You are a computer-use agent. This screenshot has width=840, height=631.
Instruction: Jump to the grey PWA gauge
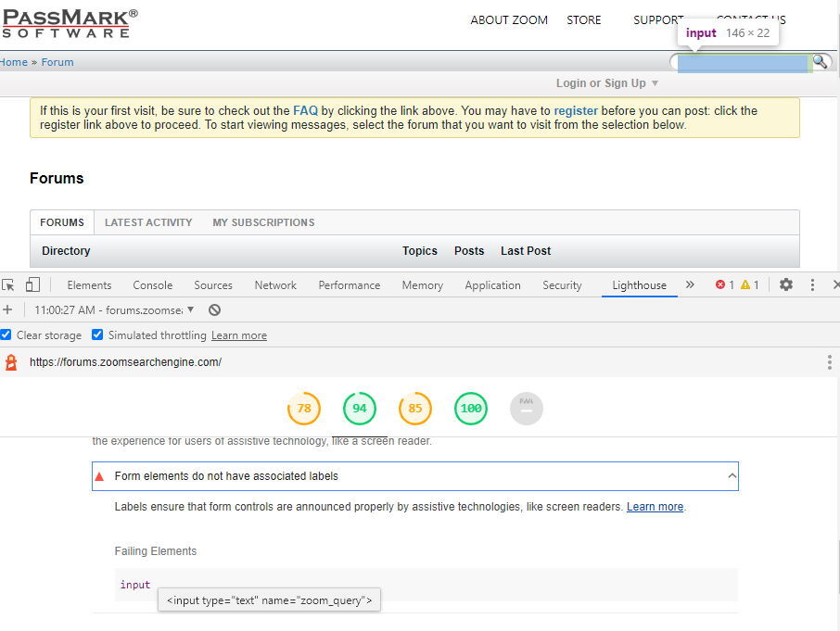pyautogui.click(x=527, y=409)
